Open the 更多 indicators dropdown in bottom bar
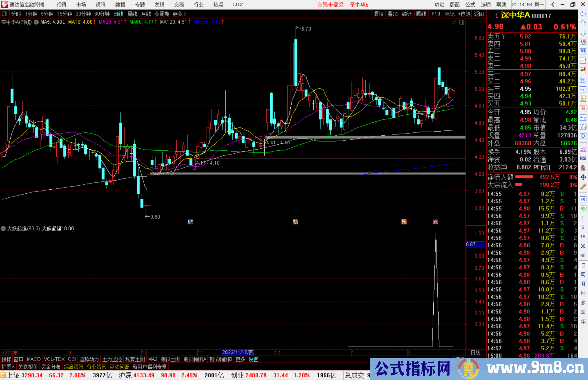The width and height of the screenshot is (588, 380). [240, 359]
